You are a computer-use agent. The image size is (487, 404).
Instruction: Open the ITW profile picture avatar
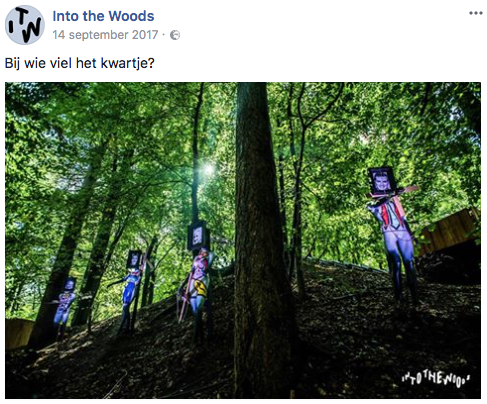[x=25, y=25]
